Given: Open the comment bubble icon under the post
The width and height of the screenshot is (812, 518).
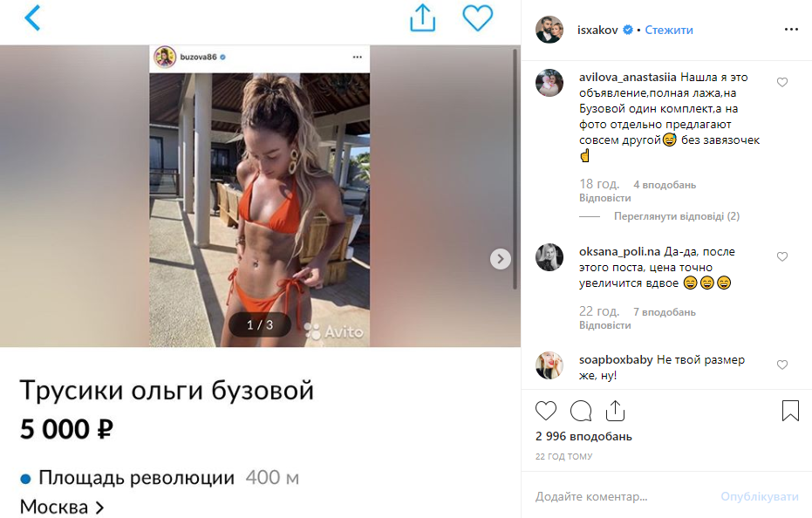Looking at the screenshot, I should pyautogui.click(x=581, y=411).
